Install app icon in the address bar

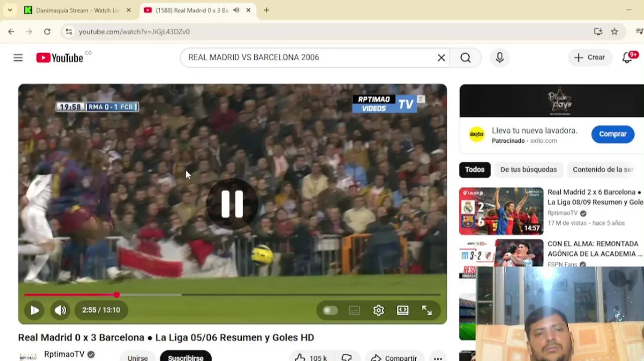[598, 32]
